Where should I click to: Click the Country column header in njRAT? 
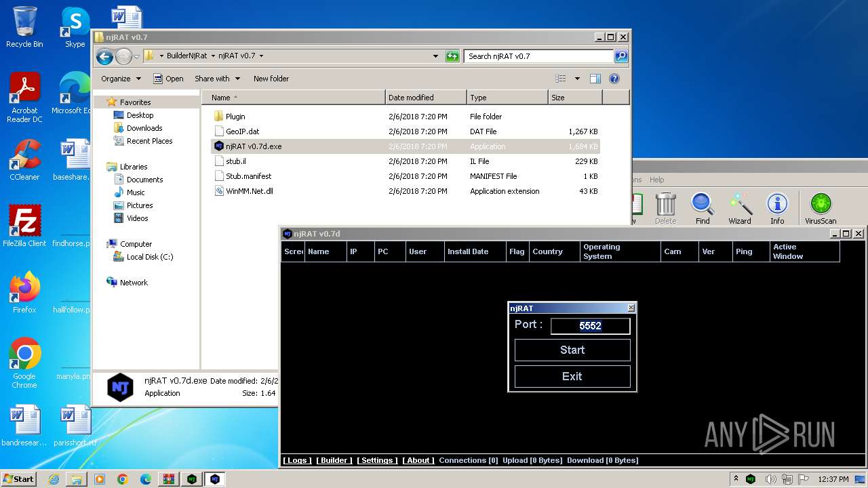(555, 251)
